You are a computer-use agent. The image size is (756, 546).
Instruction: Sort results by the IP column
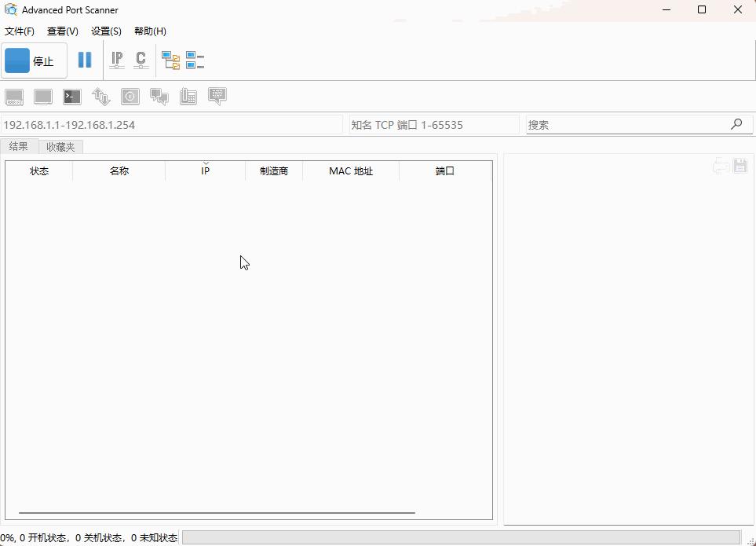tap(205, 170)
